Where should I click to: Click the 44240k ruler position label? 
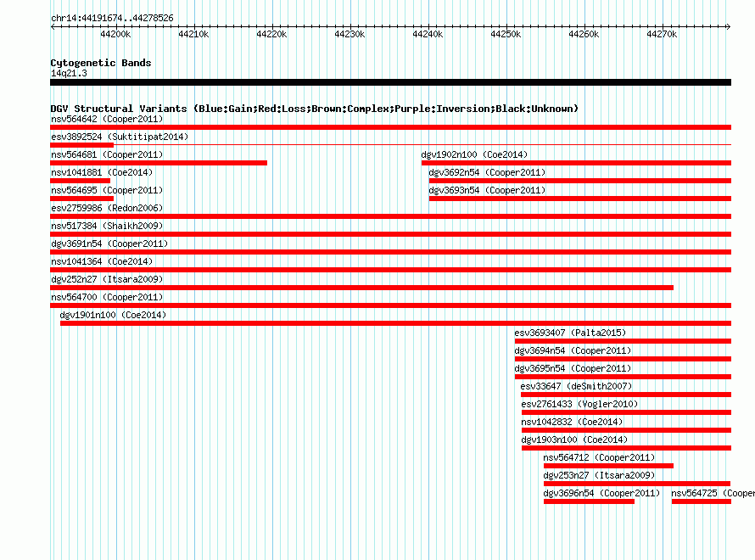point(428,34)
